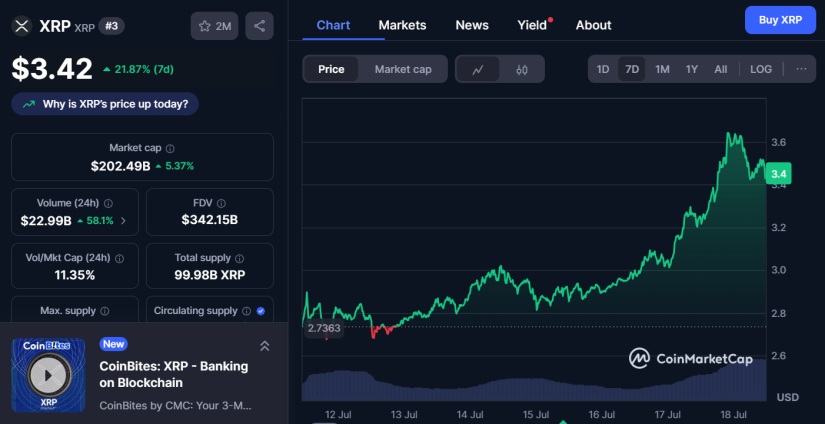The height and width of the screenshot is (424, 825).
Task: Open the About tab
Action: (x=593, y=25)
